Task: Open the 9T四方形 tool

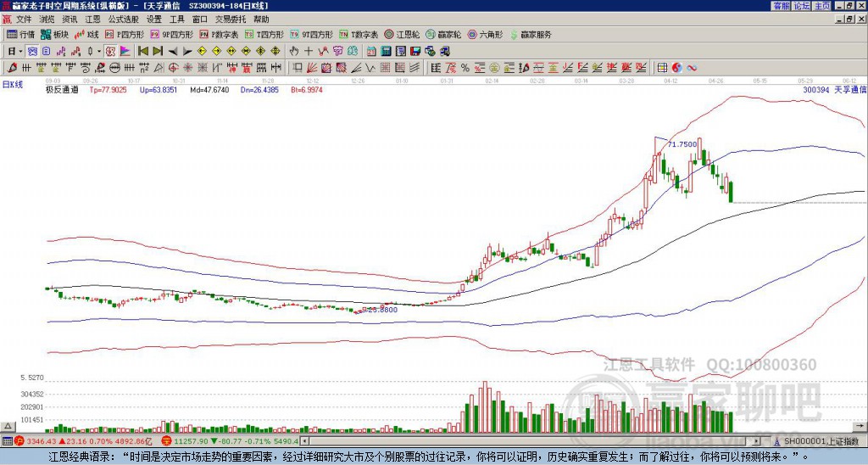Action: click(x=312, y=34)
